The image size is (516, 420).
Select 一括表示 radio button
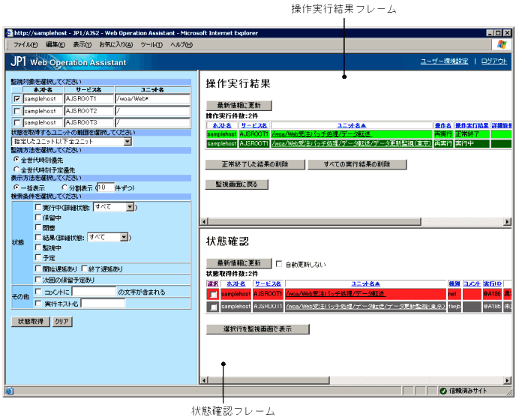(16, 187)
